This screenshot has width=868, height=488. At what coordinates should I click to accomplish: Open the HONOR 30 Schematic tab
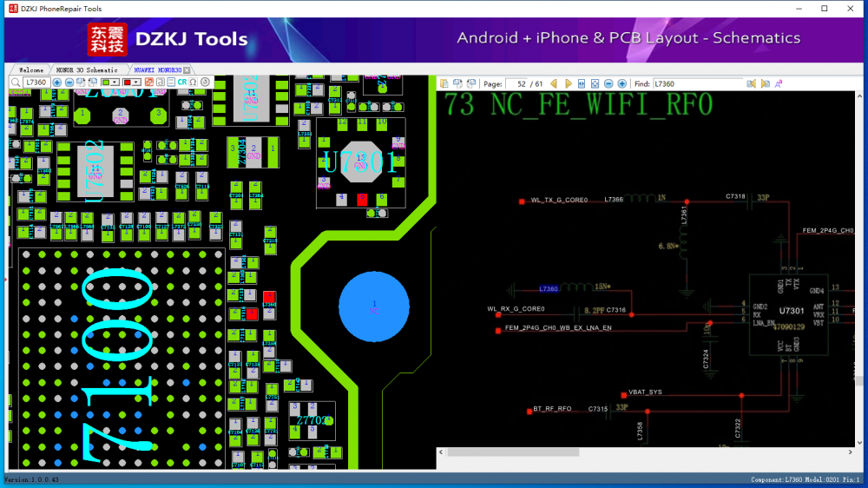point(87,69)
